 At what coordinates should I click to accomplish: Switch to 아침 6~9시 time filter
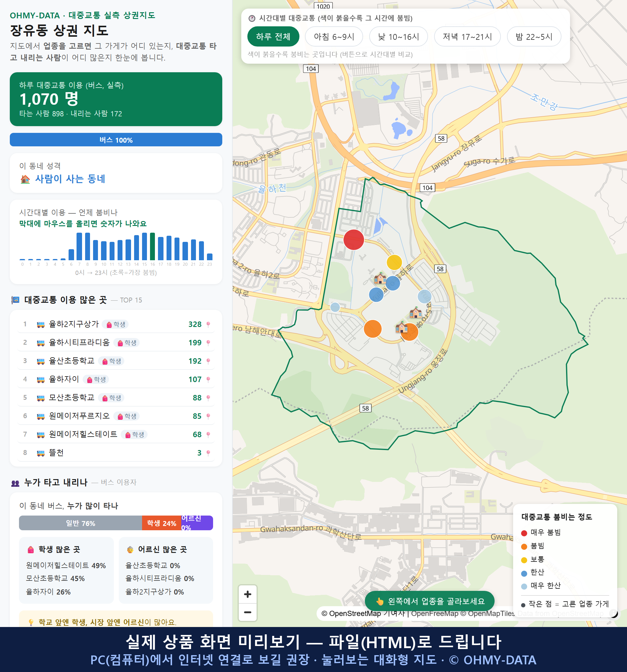point(334,36)
